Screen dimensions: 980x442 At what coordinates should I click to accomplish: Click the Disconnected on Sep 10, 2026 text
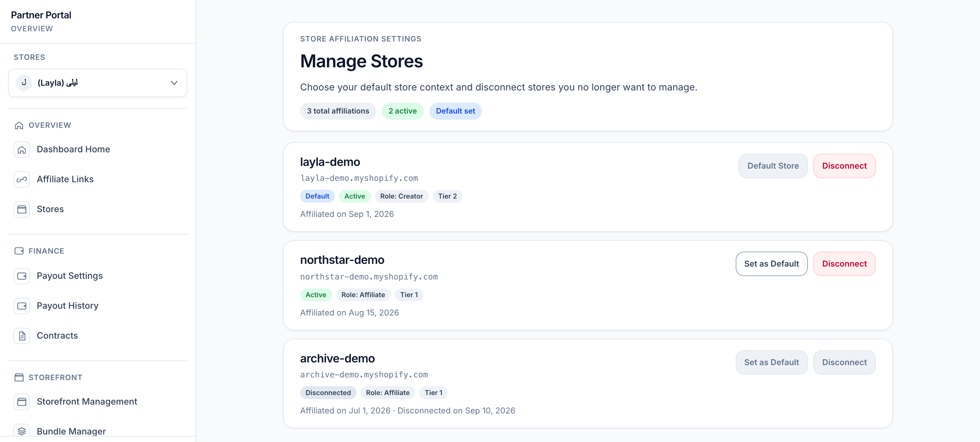click(456, 411)
